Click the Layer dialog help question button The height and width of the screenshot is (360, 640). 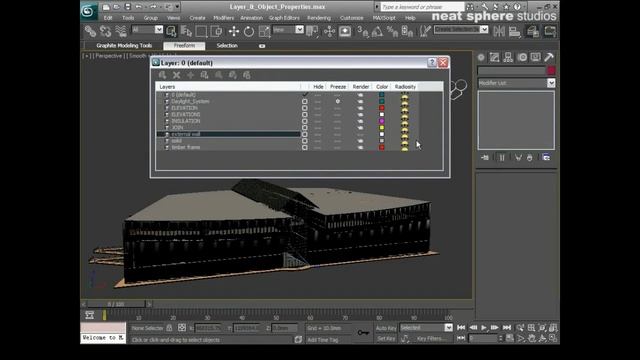pyautogui.click(x=432, y=62)
